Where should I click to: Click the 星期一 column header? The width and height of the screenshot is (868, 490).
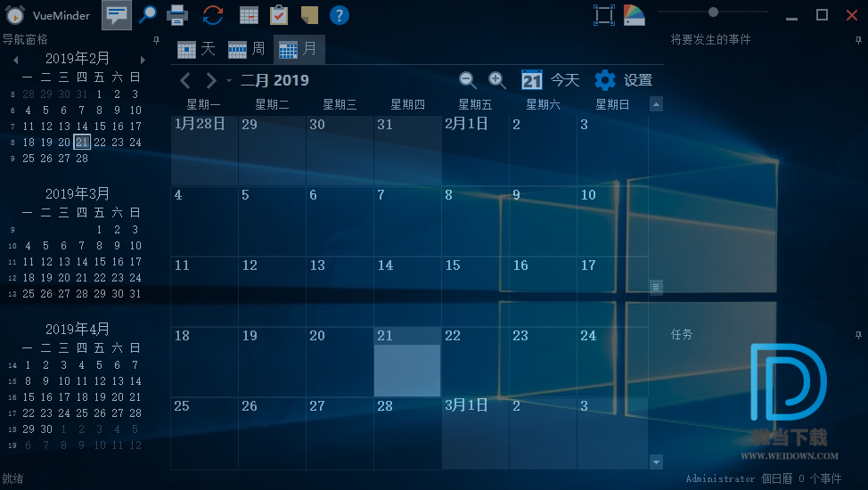pyautogui.click(x=204, y=104)
